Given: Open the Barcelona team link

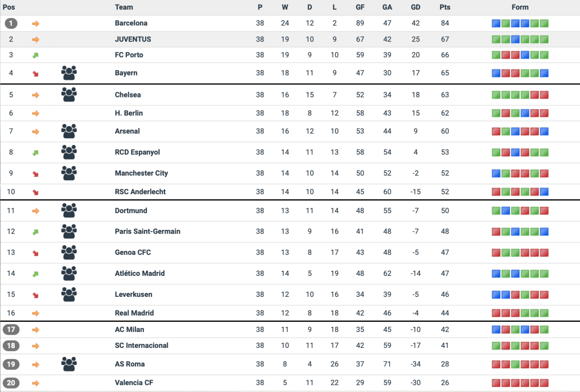Looking at the screenshot, I should (131, 23).
